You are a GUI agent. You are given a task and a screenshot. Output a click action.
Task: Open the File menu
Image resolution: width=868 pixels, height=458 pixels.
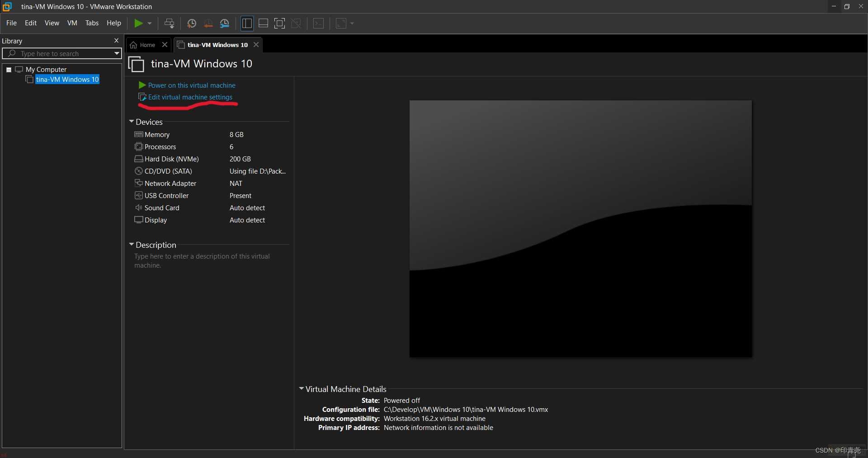11,23
